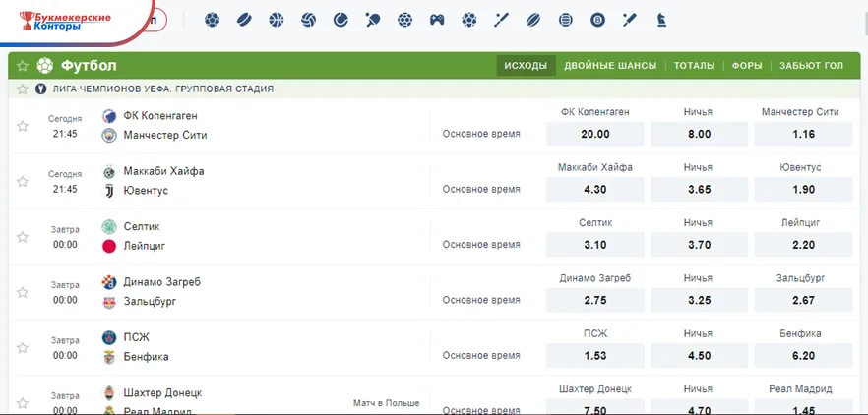Pick Зальцбург win at 2.67

pyautogui.click(x=803, y=300)
